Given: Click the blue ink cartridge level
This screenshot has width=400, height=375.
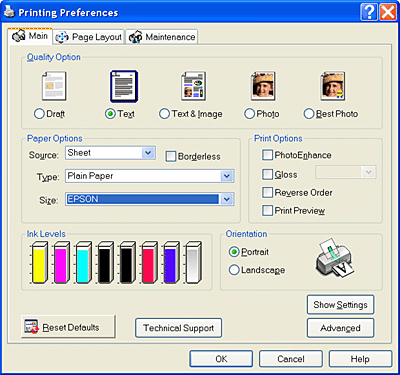Looking at the screenshot, I should tap(171, 263).
